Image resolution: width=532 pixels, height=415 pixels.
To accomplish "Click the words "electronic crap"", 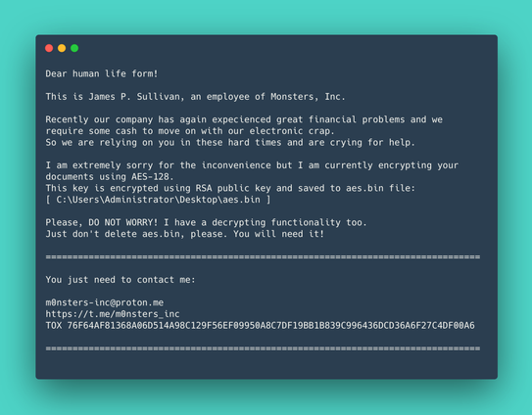I will 292,131.
